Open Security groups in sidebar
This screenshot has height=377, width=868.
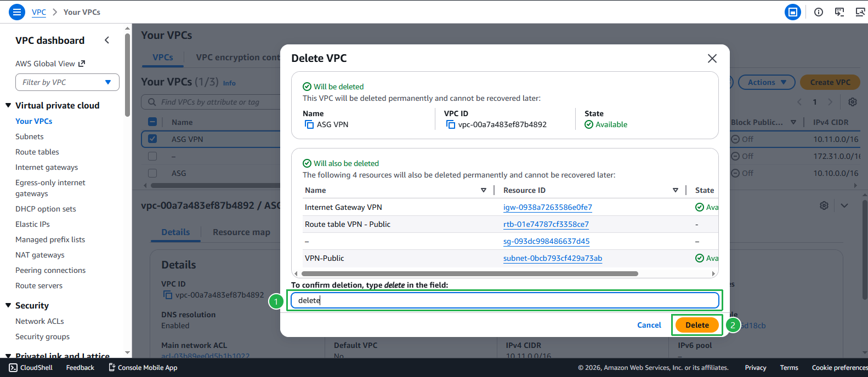tap(43, 336)
